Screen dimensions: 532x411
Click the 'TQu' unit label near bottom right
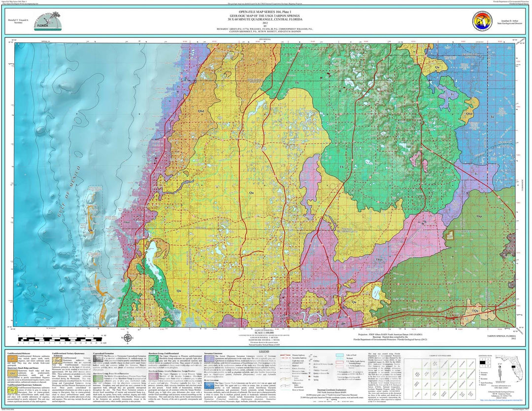(x=475, y=310)
